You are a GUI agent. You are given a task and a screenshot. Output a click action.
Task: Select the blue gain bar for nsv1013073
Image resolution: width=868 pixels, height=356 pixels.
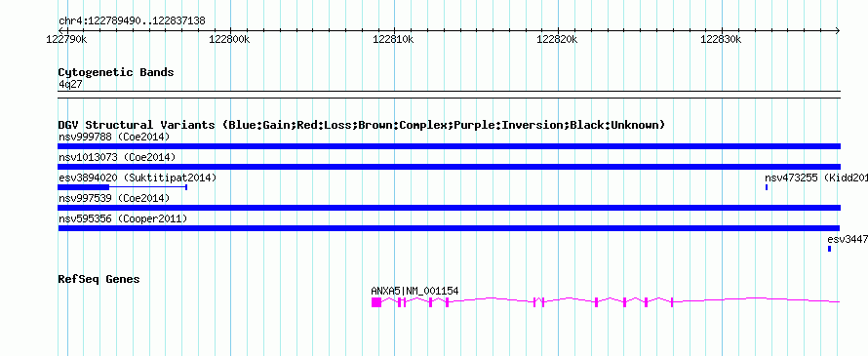449,167
